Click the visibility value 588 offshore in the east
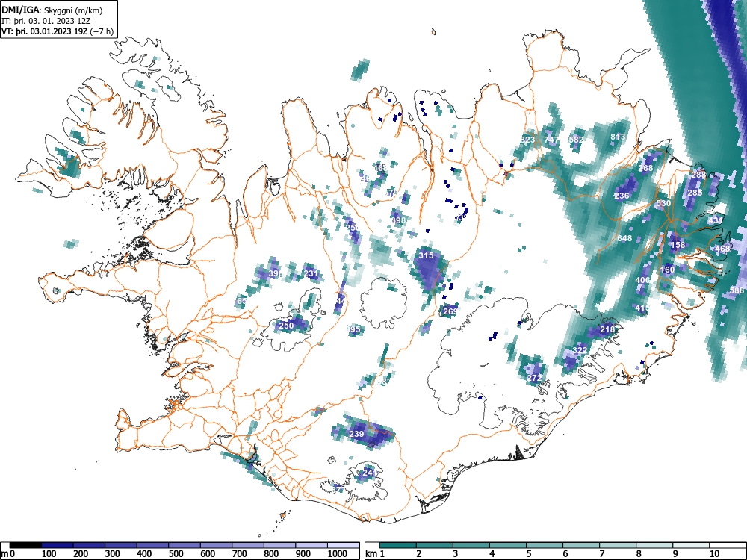The width and height of the screenshot is (747, 560). pos(737,290)
